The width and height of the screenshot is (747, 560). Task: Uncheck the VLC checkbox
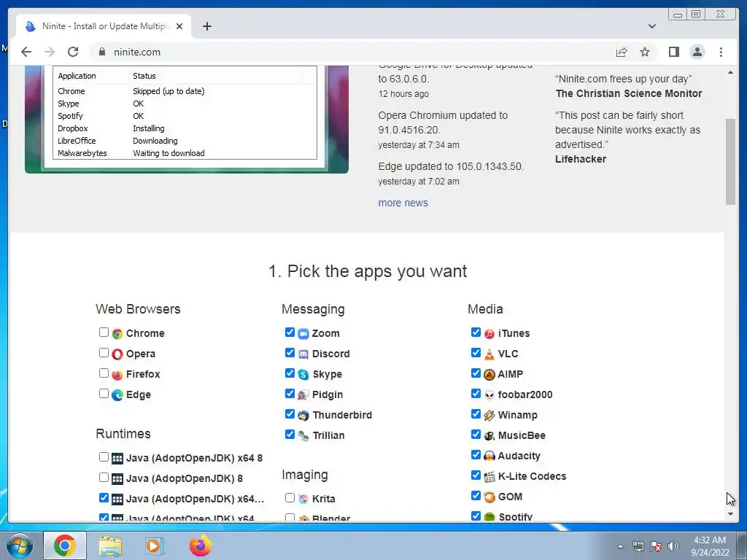coord(476,353)
